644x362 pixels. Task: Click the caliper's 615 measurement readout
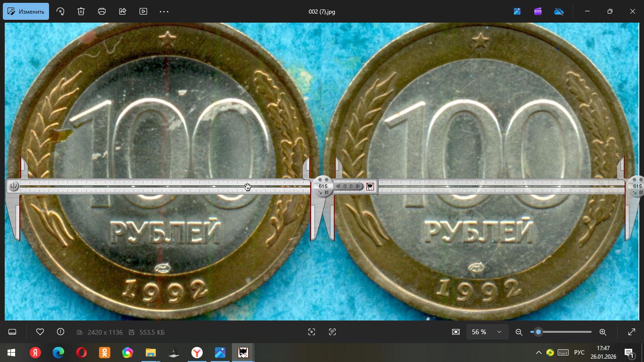point(323,186)
